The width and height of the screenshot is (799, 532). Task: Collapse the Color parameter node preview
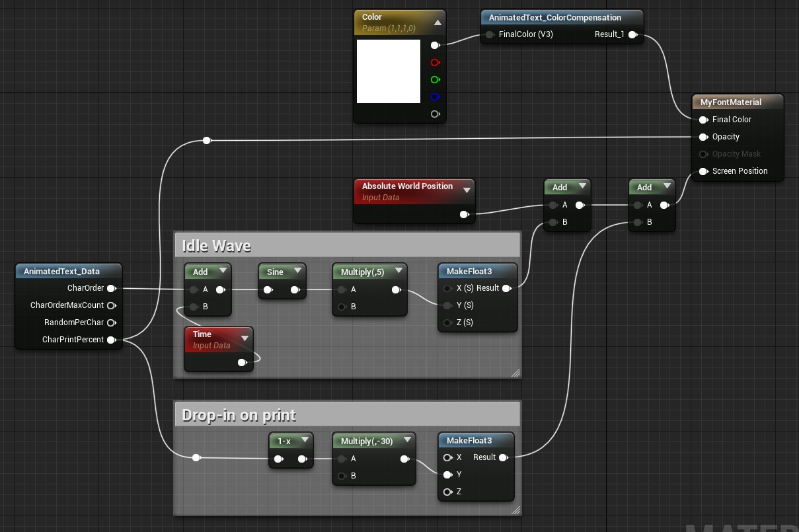pyautogui.click(x=438, y=22)
